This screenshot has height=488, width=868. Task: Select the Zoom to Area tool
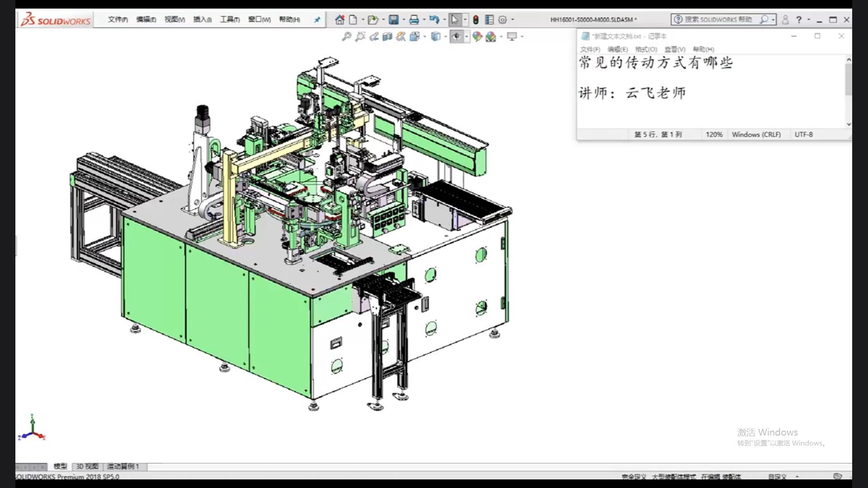[x=360, y=37]
